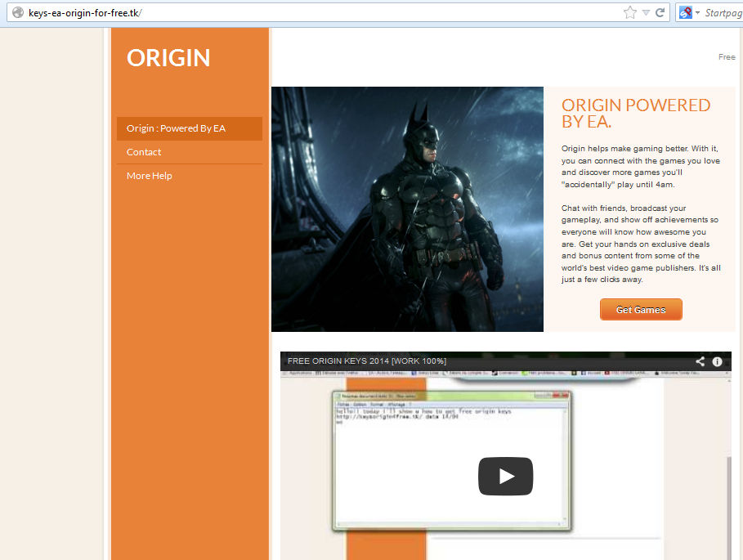Open the More Help menu item

click(189, 176)
